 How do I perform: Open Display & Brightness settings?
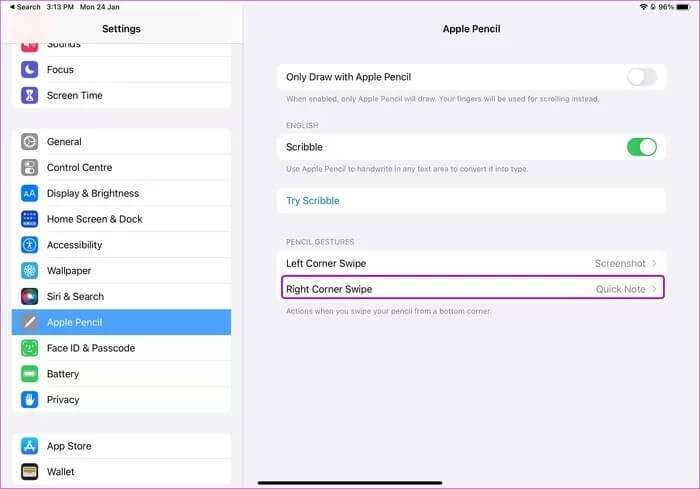point(93,193)
